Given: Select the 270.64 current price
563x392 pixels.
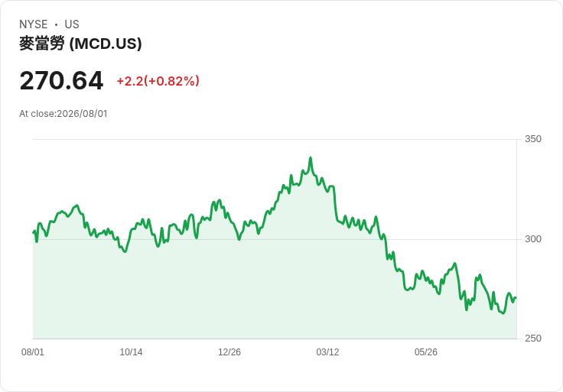Looking at the screenshot, I should pos(61,81).
